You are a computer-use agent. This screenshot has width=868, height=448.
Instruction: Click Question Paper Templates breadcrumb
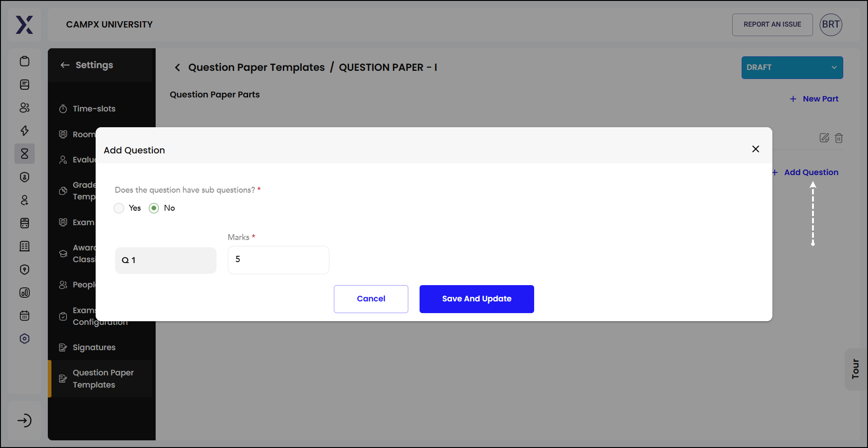click(256, 67)
